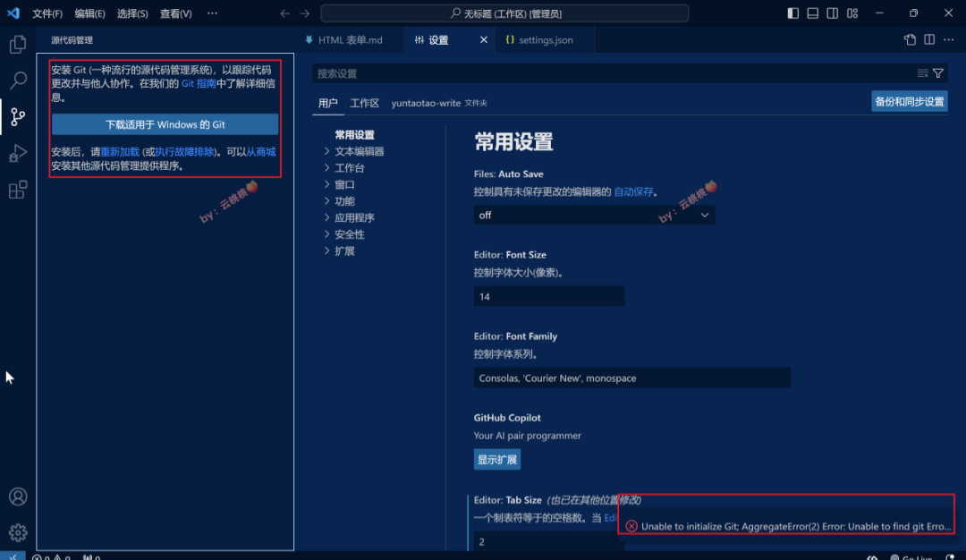
Task: Click 下载适用于 Windows 的 Git button
Action: pos(165,124)
